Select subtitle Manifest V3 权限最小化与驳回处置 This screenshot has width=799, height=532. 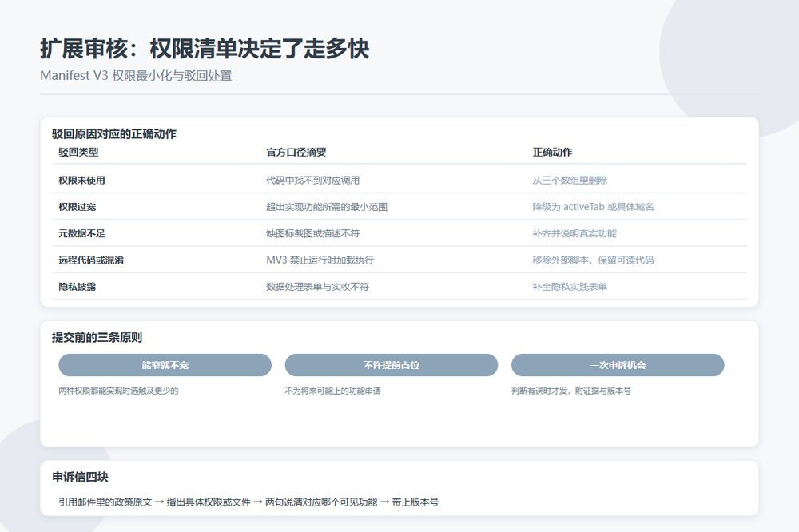click(x=136, y=75)
